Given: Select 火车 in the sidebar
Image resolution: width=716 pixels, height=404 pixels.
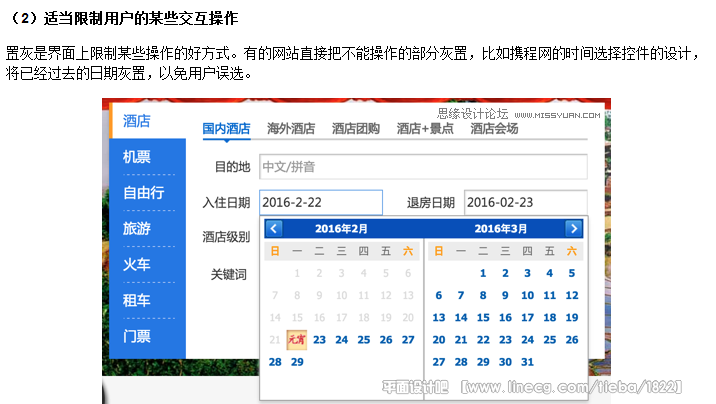Looking at the screenshot, I should (x=137, y=264).
